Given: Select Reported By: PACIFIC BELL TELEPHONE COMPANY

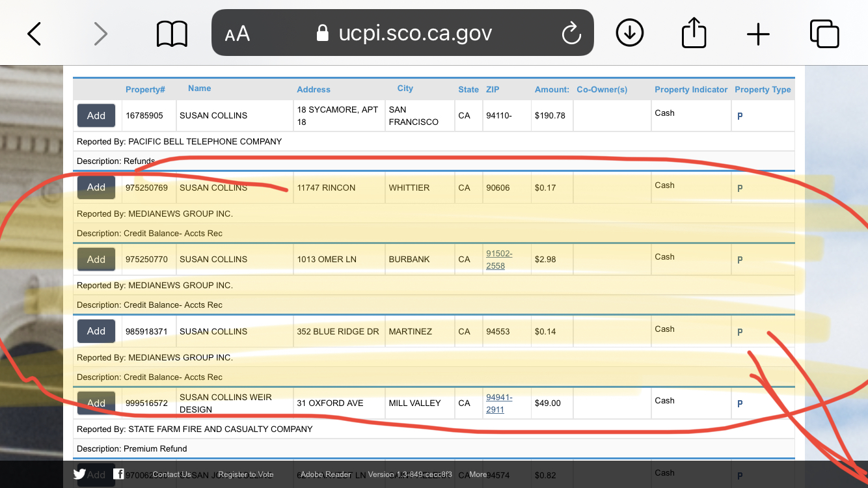Looking at the screenshot, I should (x=180, y=141).
